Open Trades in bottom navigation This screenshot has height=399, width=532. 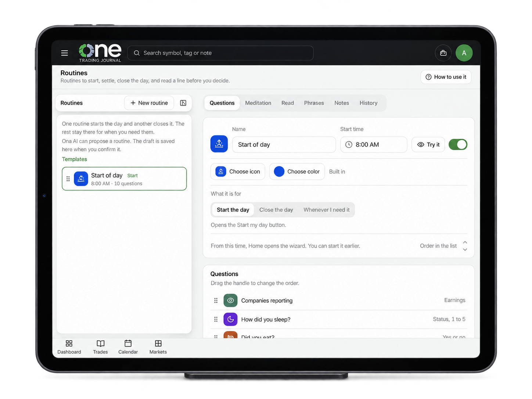pos(100,347)
